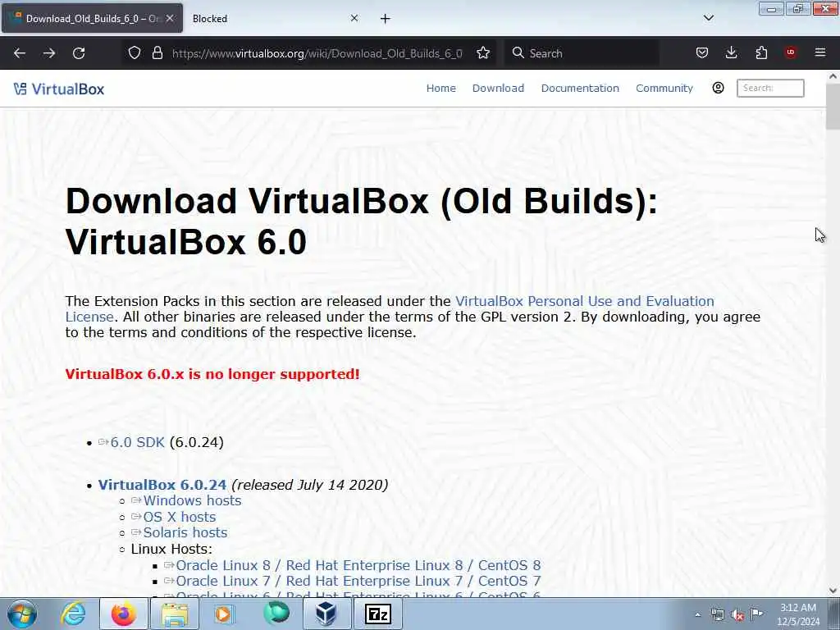
Task: Download the Solaris hosts build
Action: [x=185, y=532]
